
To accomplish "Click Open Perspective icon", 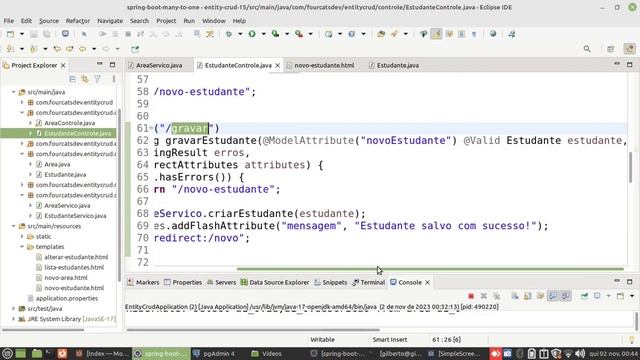I will pos(611,49).
